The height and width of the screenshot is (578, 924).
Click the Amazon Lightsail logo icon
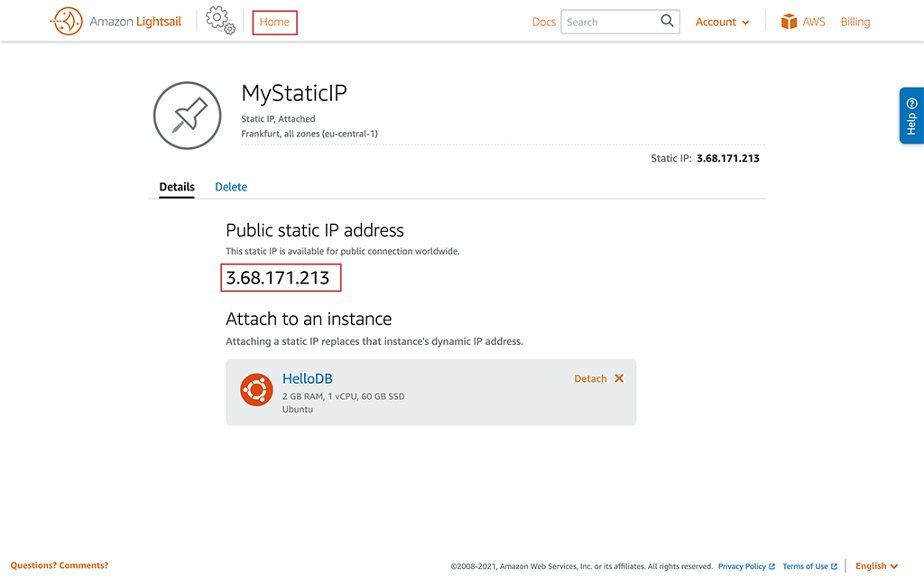click(67, 22)
